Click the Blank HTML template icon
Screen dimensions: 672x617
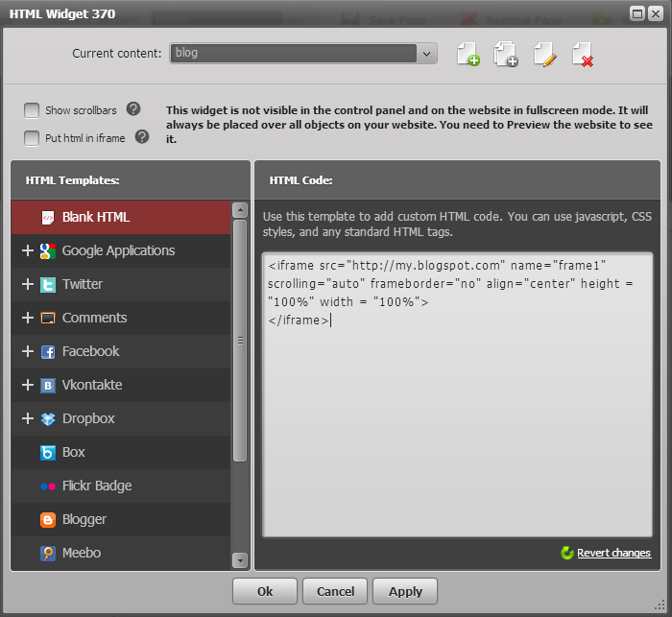pos(48,217)
